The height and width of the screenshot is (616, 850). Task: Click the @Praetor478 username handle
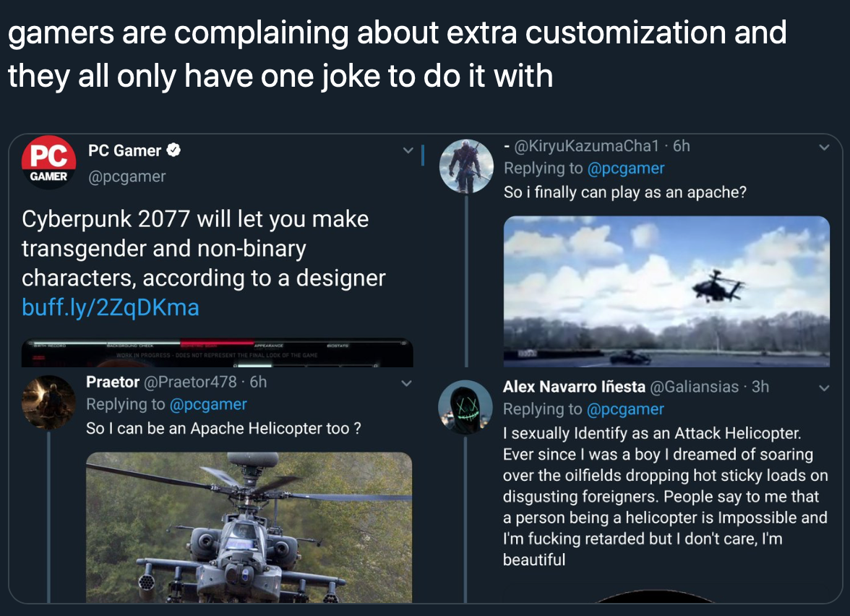[x=190, y=381]
